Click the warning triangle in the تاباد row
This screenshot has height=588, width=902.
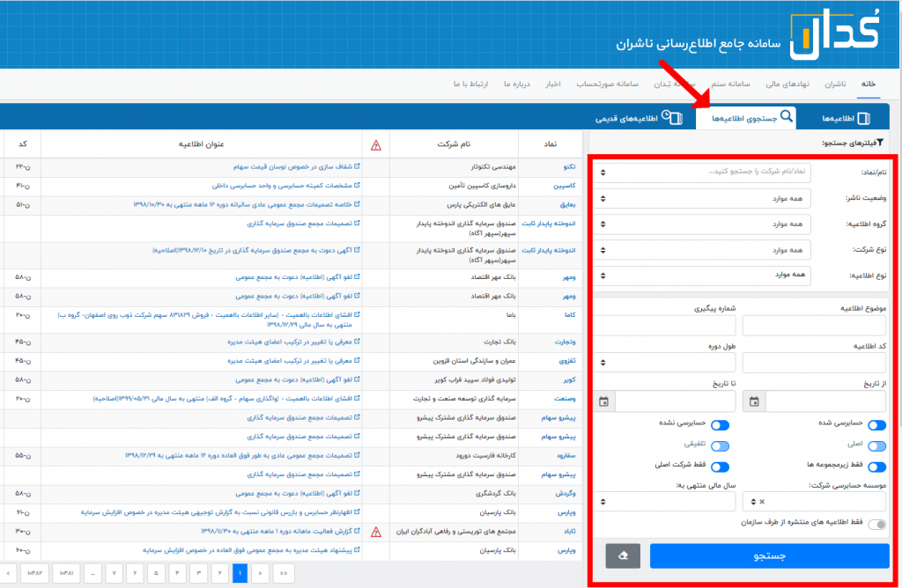point(376,532)
